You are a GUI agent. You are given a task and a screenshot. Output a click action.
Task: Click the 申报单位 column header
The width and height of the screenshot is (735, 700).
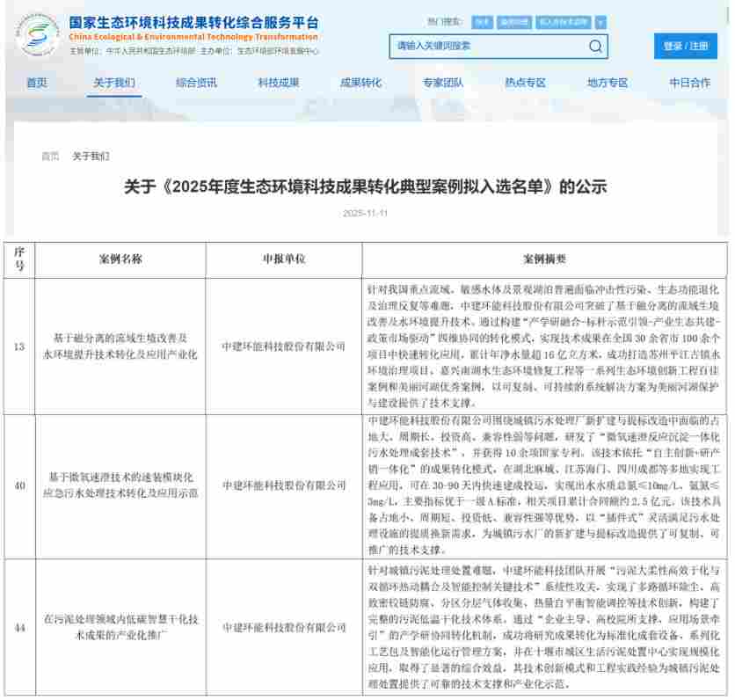point(284,259)
